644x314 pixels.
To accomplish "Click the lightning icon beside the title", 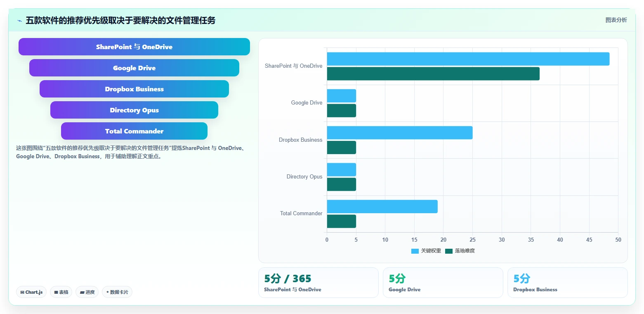I will coord(19,21).
